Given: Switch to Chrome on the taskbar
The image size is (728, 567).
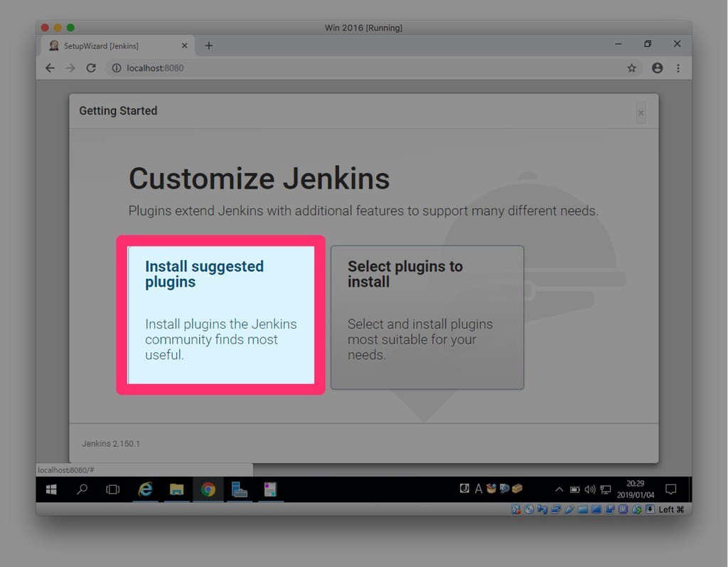Looking at the screenshot, I should 208,489.
